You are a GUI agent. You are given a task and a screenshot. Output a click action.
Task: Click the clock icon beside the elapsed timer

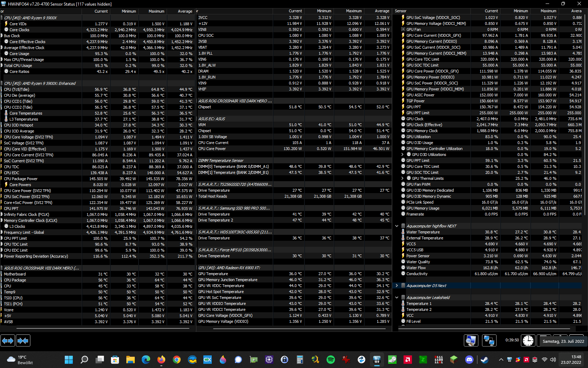point(528,340)
